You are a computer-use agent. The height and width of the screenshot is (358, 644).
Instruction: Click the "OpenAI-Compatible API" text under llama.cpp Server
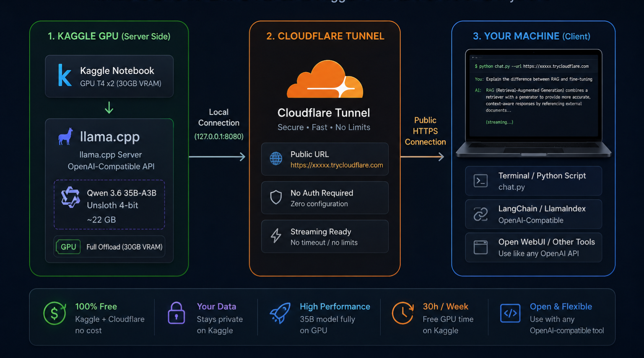[111, 166]
